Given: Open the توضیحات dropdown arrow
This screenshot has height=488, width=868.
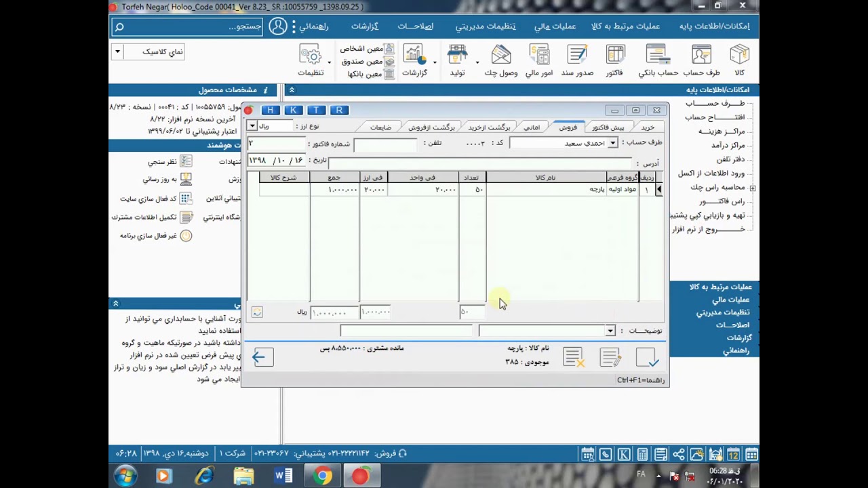Looking at the screenshot, I should coord(610,331).
